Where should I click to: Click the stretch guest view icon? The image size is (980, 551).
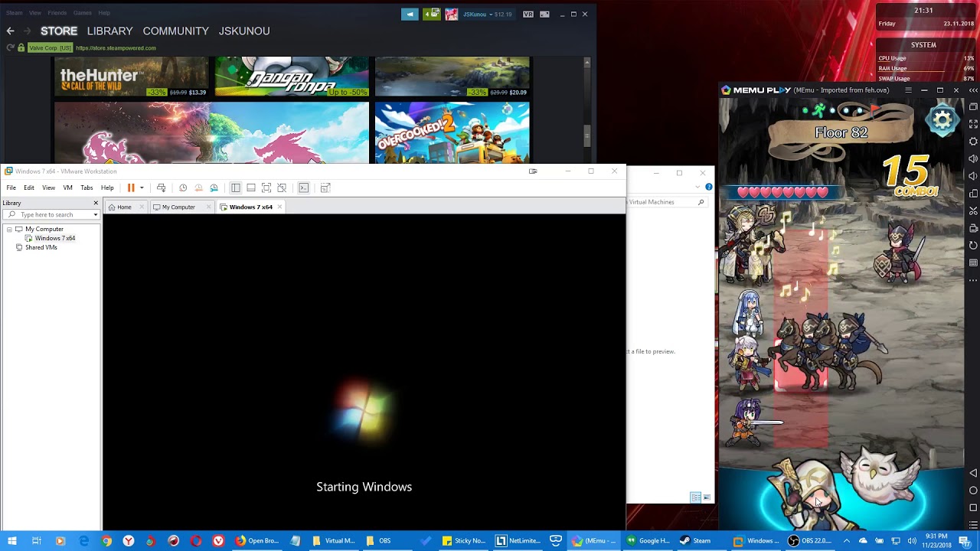pyautogui.click(x=325, y=187)
